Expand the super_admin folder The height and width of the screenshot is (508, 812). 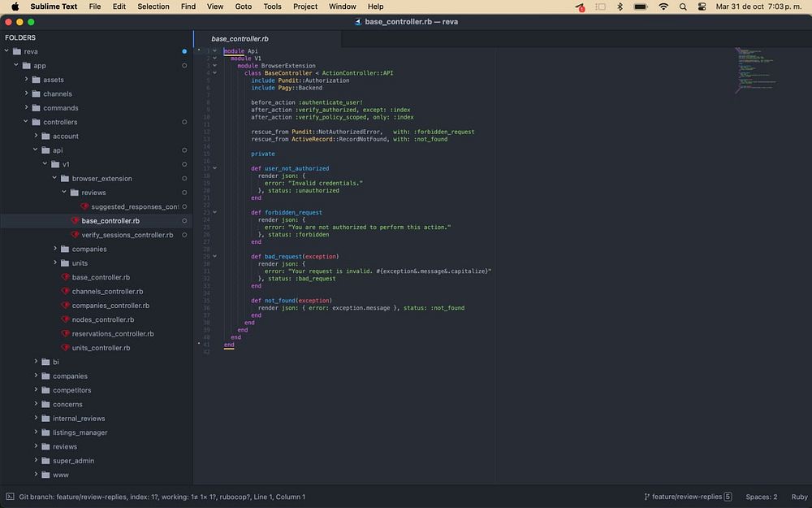[x=36, y=460]
